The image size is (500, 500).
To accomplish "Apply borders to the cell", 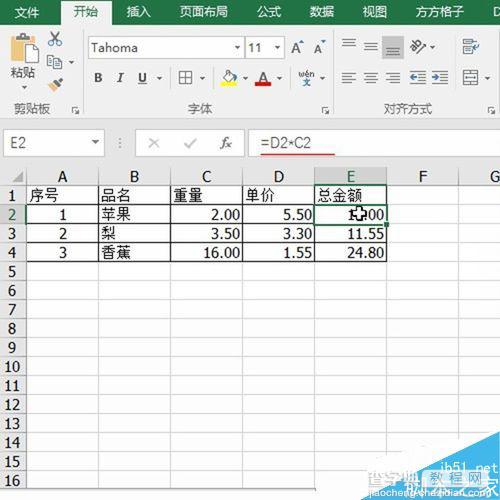I will pos(185,78).
